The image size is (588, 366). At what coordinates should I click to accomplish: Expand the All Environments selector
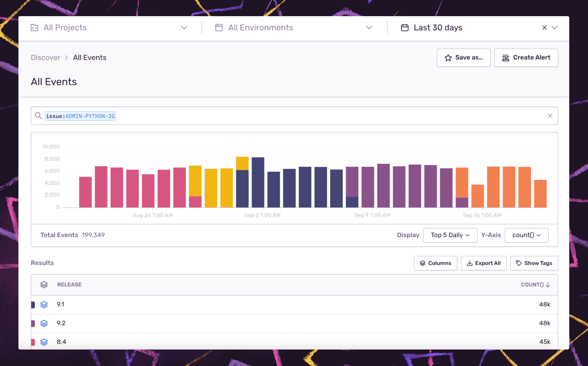click(x=369, y=28)
